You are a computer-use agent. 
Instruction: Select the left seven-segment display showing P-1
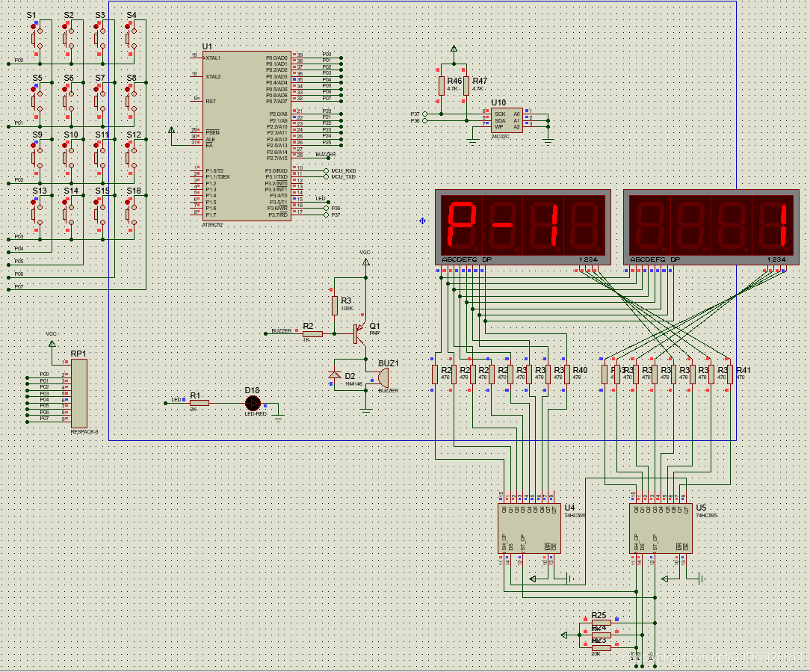(x=523, y=227)
